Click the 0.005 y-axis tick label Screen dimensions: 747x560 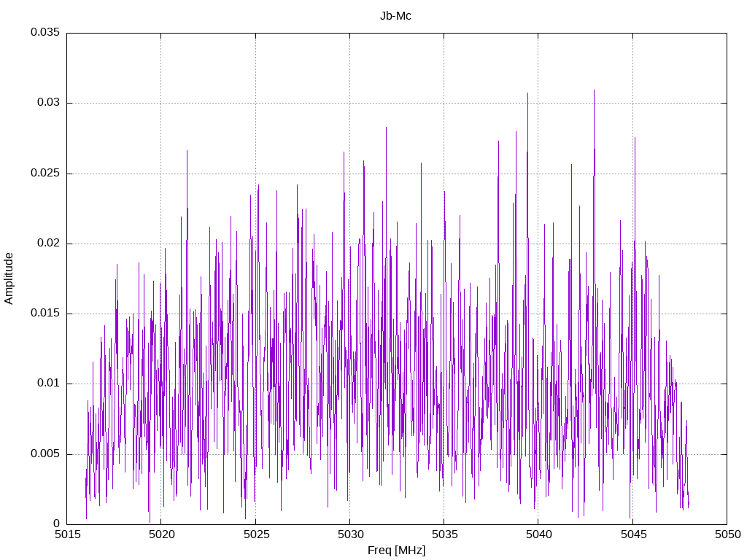45,454
